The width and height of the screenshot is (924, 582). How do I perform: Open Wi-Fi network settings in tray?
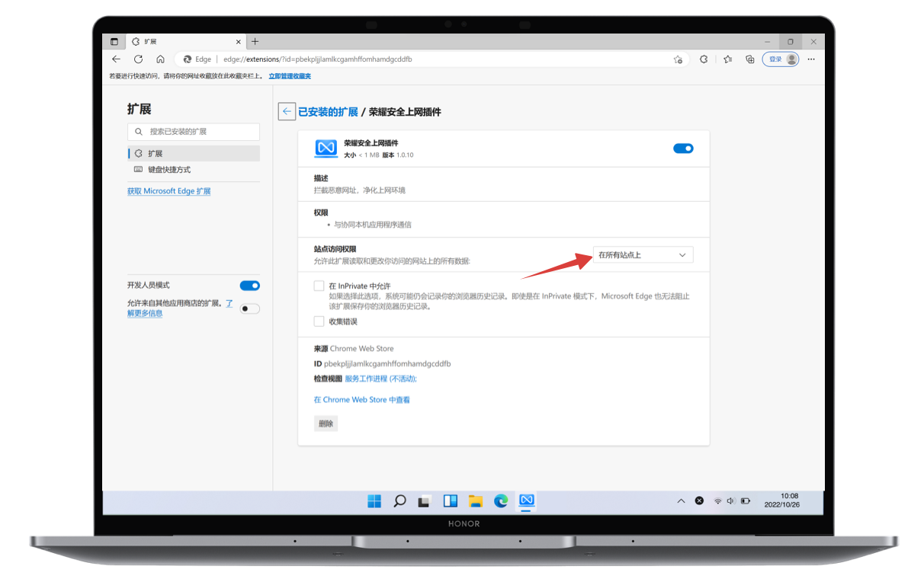click(717, 501)
